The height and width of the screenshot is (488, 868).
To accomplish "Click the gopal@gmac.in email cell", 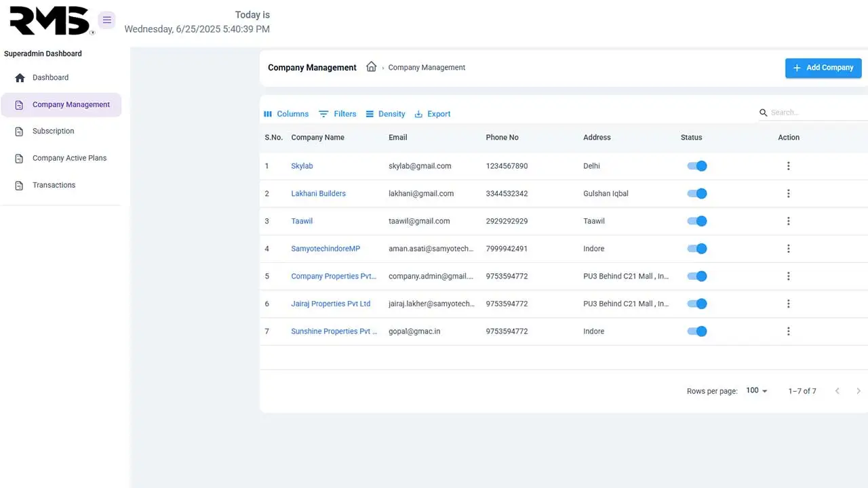I will 414,331.
